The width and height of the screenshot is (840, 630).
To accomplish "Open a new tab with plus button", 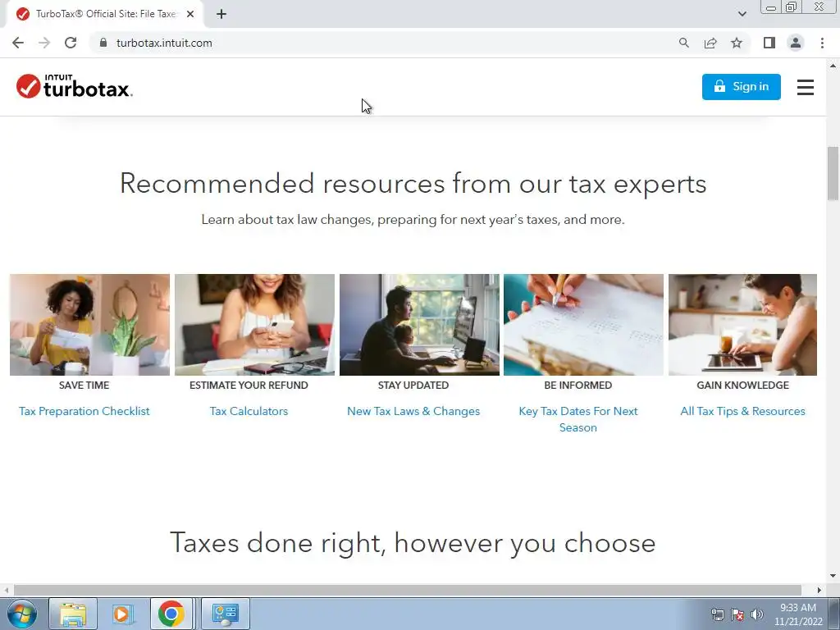I will pyautogui.click(x=221, y=14).
